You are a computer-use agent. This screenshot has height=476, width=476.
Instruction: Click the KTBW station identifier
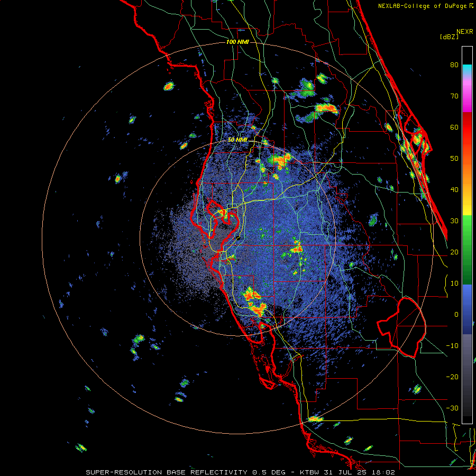309,472
